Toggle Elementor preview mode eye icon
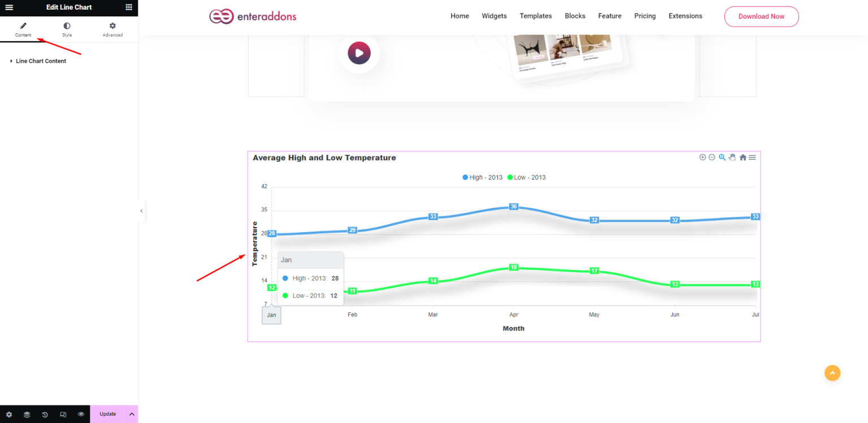This screenshot has height=423, width=868. click(x=81, y=414)
